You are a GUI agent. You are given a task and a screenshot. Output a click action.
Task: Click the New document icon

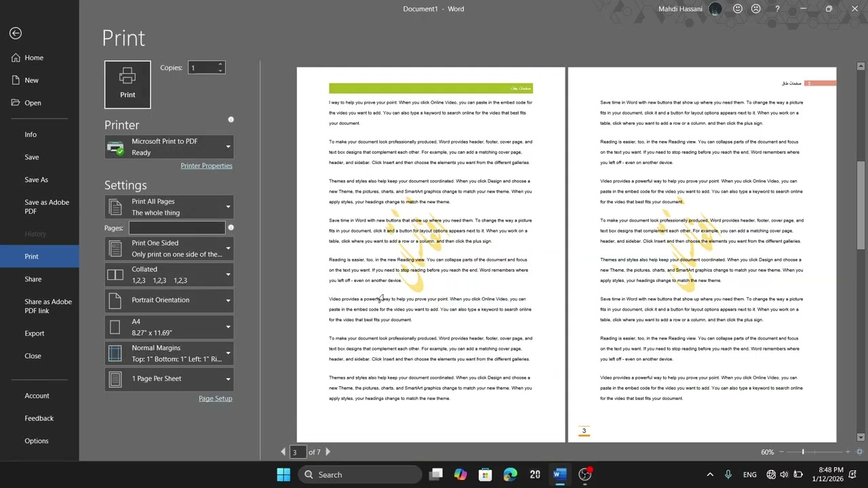click(x=16, y=80)
